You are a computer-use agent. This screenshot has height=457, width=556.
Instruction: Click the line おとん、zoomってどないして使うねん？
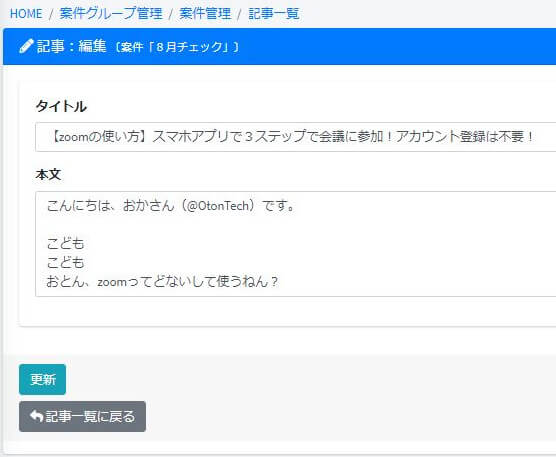(162, 282)
